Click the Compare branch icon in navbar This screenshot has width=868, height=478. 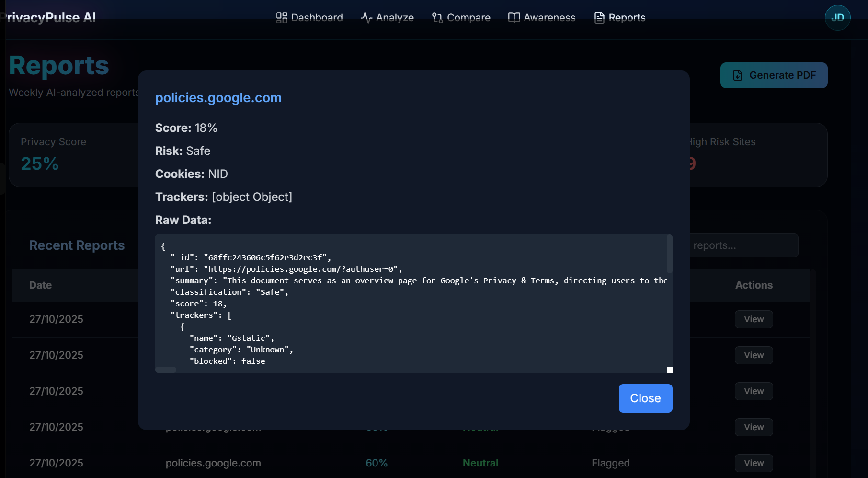[x=437, y=18]
